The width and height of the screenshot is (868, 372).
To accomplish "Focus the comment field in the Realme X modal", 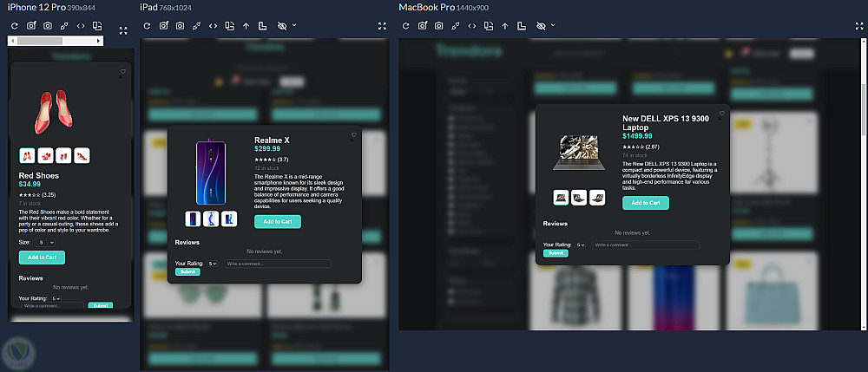I will click(x=278, y=264).
